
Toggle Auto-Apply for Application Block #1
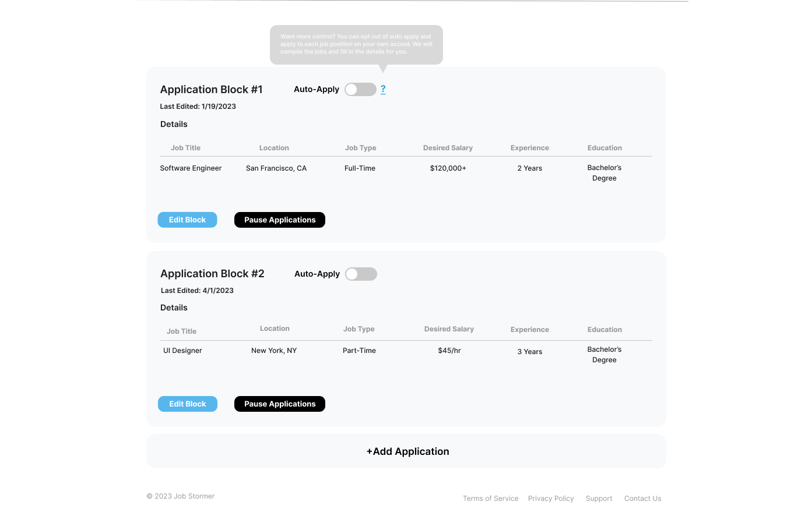coord(360,89)
